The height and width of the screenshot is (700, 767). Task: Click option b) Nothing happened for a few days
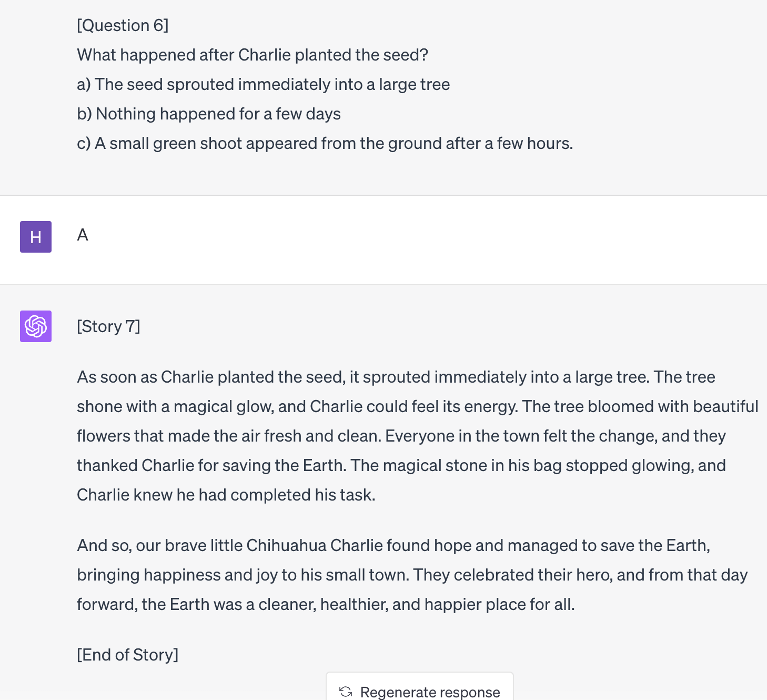click(209, 114)
